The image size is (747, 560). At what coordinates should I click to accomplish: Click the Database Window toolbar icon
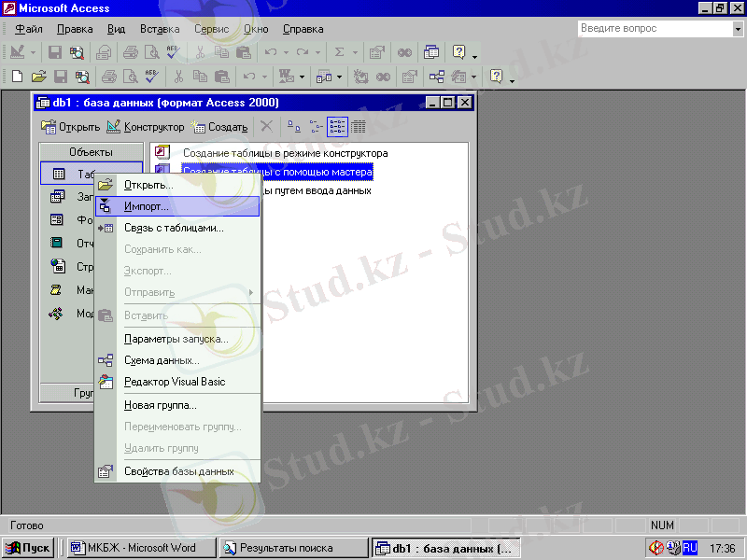click(431, 52)
